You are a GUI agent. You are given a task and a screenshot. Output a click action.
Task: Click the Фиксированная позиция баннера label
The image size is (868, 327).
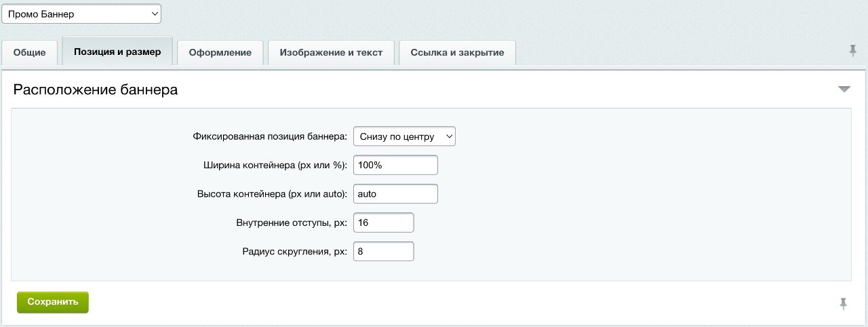tap(270, 136)
